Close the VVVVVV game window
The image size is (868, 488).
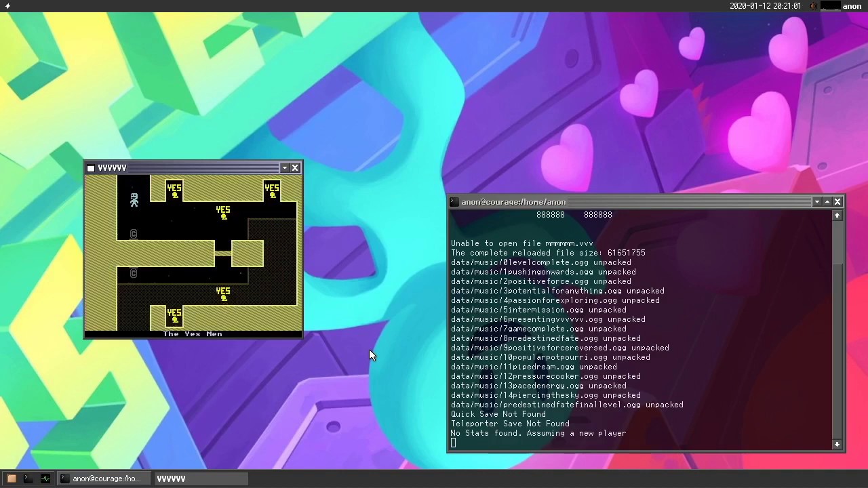[295, 168]
